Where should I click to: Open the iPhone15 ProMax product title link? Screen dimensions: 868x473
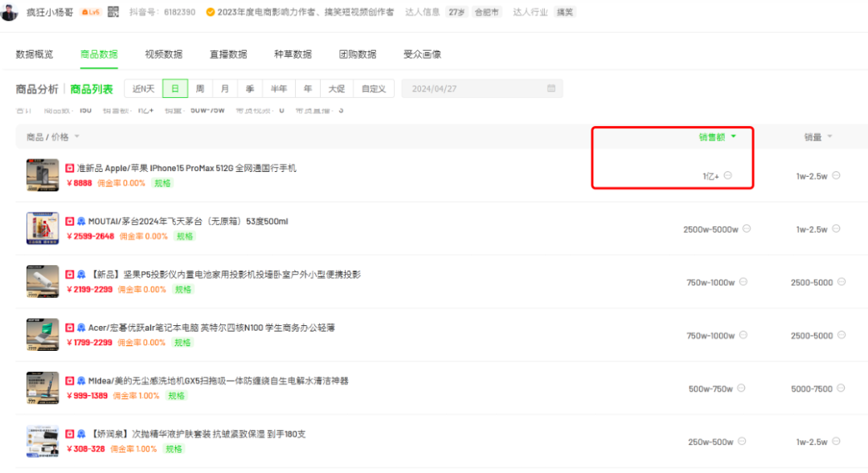[x=186, y=168]
